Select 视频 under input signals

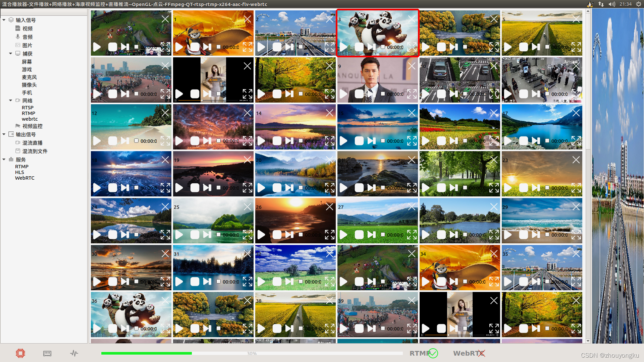coord(28,28)
